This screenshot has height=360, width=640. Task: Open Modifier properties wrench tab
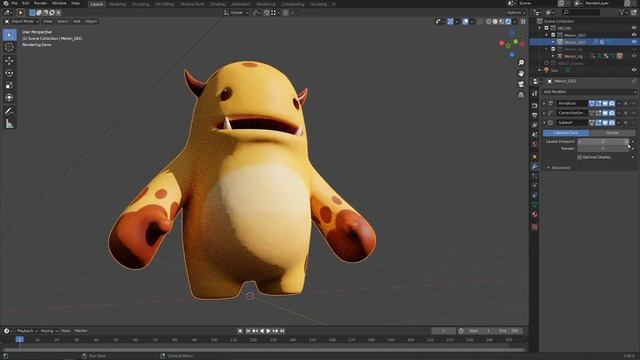535,167
